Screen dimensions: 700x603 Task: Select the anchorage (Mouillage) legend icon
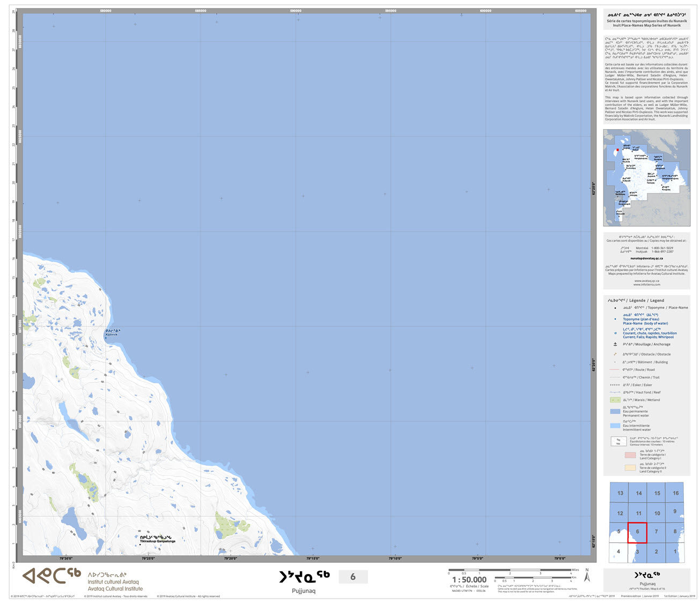point(614,344)
